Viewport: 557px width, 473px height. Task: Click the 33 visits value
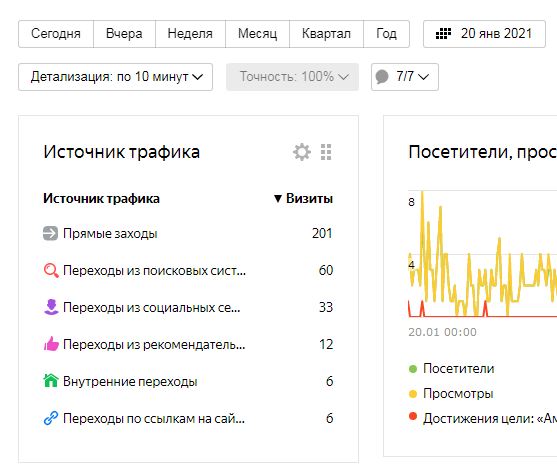pos(326,307)
